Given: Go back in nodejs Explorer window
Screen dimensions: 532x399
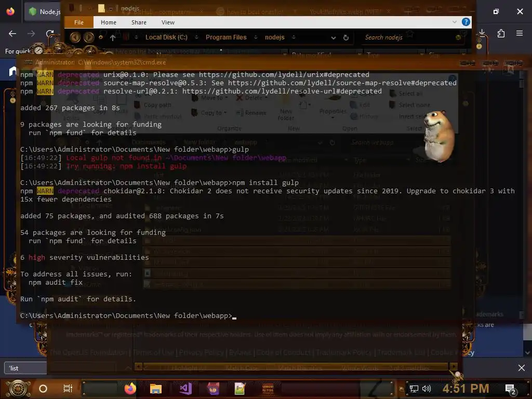Looking at the screenshot, I should 75,37.
